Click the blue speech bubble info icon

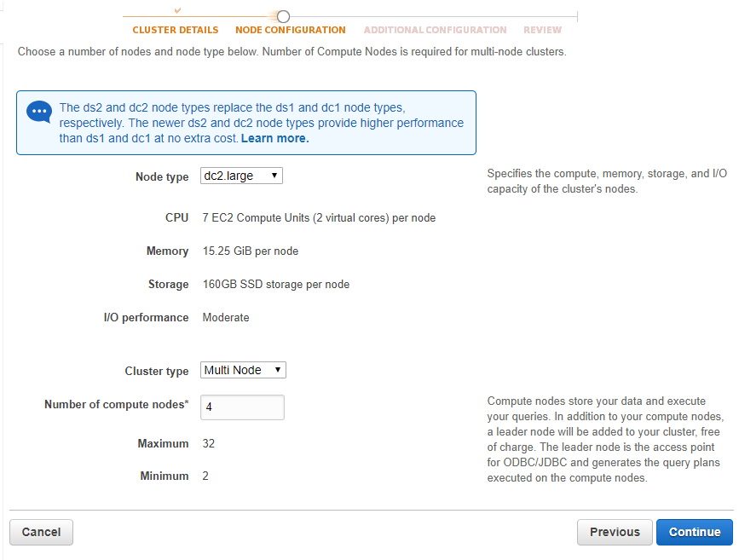[x=39, y=112]
